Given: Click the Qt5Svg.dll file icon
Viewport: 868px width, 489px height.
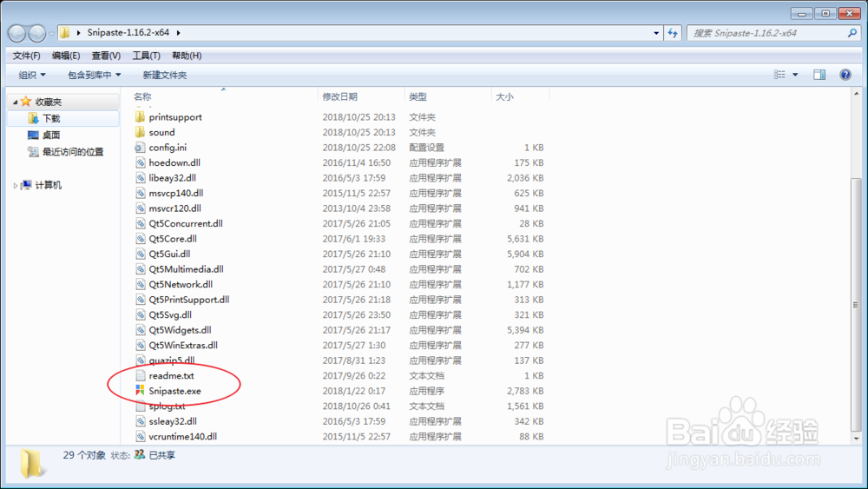Looking at the screenshot, I should [x=140, y=314].
